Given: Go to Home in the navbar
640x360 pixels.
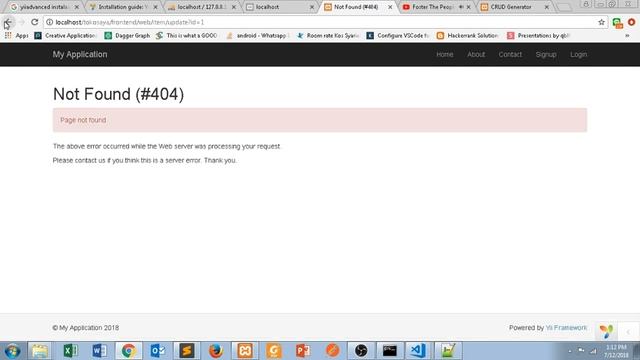Looking at the screenshot, I should [x=444, y=54].
